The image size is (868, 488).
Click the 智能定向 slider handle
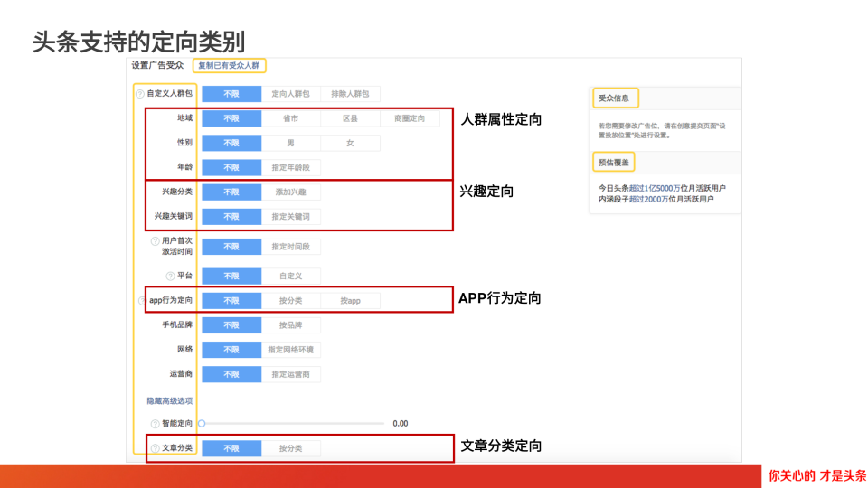coord(202,423)
